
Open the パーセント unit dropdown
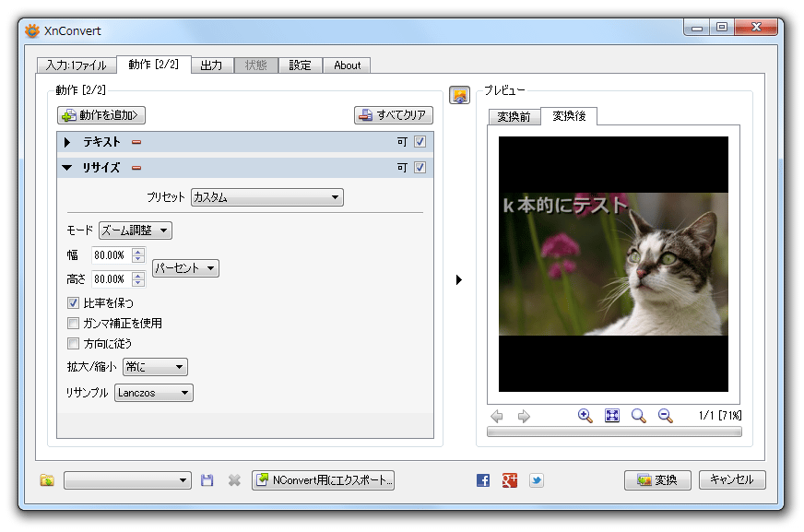click(185, 268)
